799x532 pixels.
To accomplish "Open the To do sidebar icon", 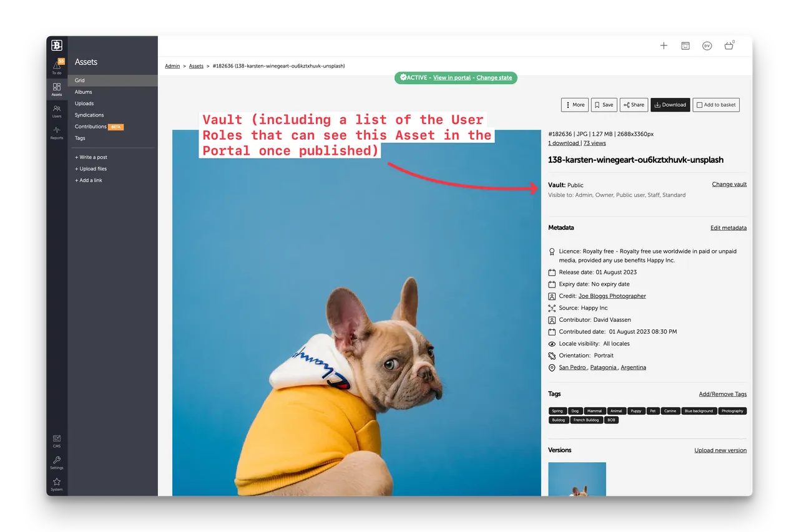I will coord(57,67).
